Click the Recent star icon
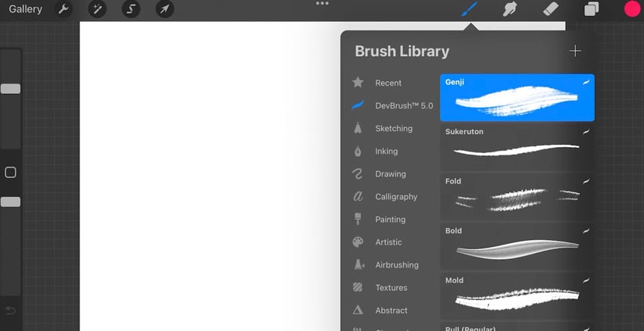This screenshot has height=331, width=644. point(358,82)
